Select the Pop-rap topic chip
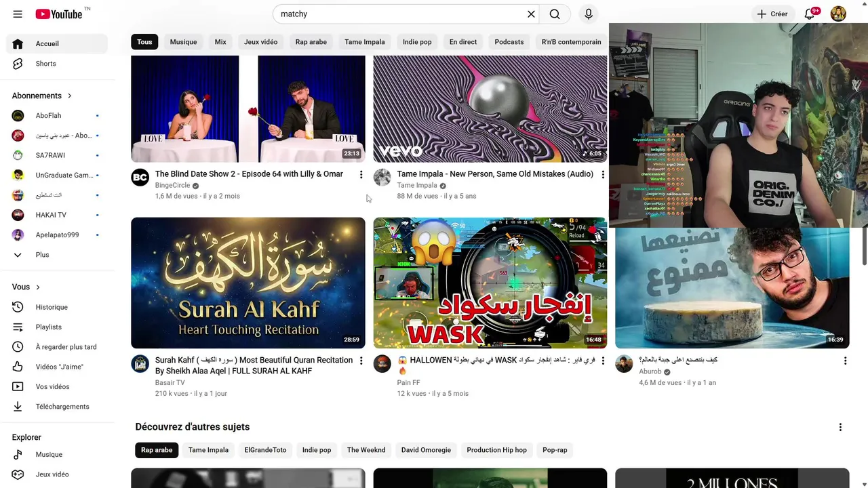This screenshot has height=488, width=868. (555, 450)
